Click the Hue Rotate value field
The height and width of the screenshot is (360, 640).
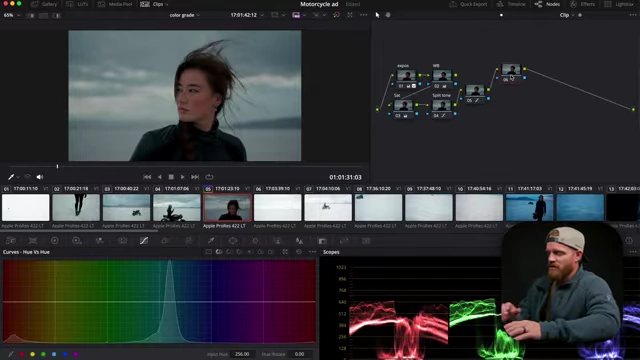[300, 354]
